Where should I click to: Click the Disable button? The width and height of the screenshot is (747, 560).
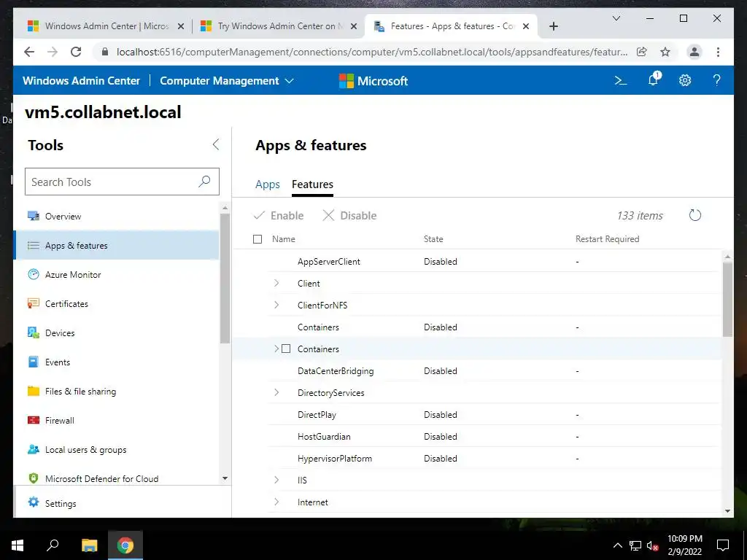pyautogui.click(x=349, y=216)
